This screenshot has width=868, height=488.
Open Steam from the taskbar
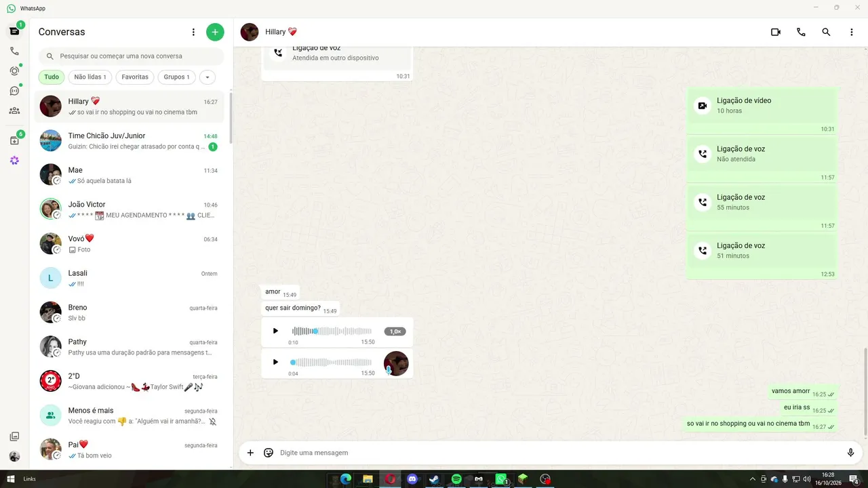[x=434, y=479]
